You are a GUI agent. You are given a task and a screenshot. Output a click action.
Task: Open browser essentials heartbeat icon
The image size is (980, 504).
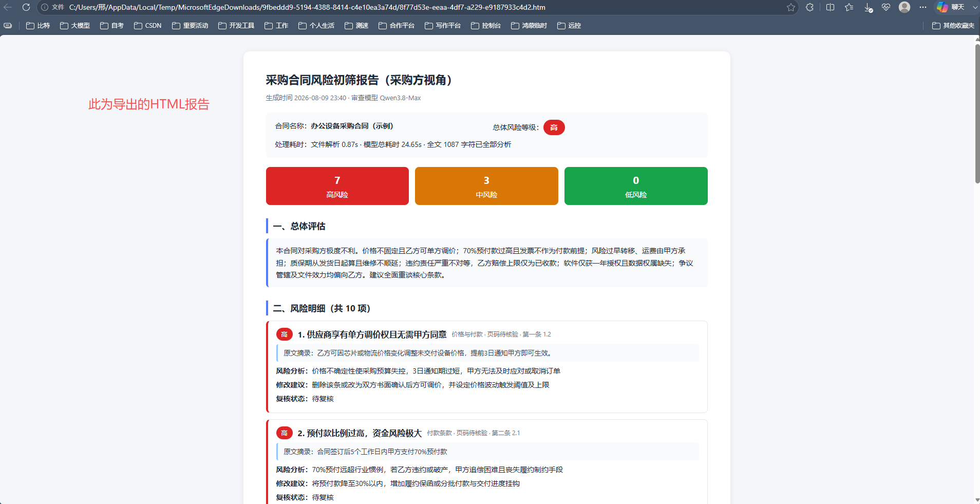[x=886, y=7]
